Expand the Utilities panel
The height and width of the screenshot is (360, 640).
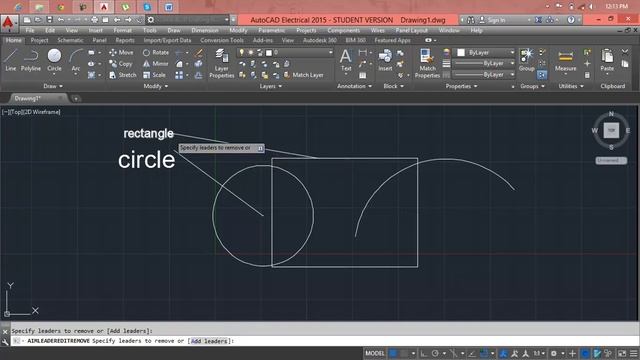pyautogui.click(x=571, y=86)
